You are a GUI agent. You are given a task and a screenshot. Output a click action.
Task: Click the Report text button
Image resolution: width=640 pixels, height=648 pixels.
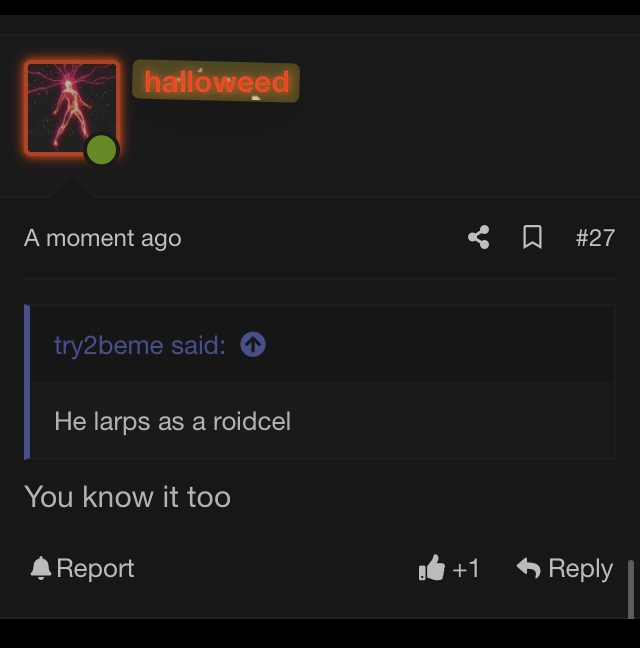95,568
